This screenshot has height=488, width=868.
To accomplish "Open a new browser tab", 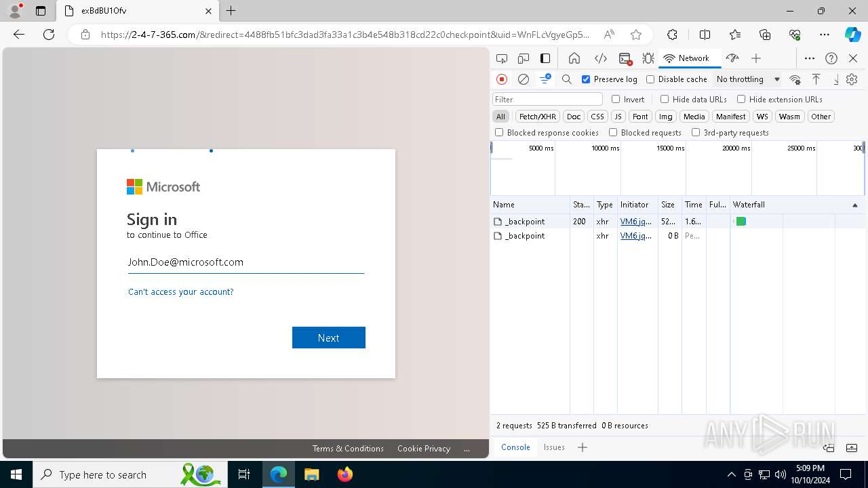I will pyautogui.click(x=231, y=11).
